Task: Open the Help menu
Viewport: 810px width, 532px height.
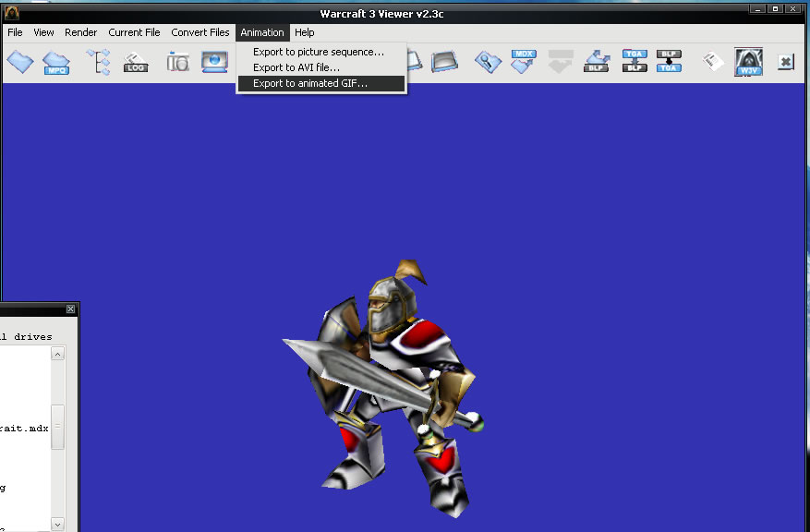Action: tap(304, 32)
